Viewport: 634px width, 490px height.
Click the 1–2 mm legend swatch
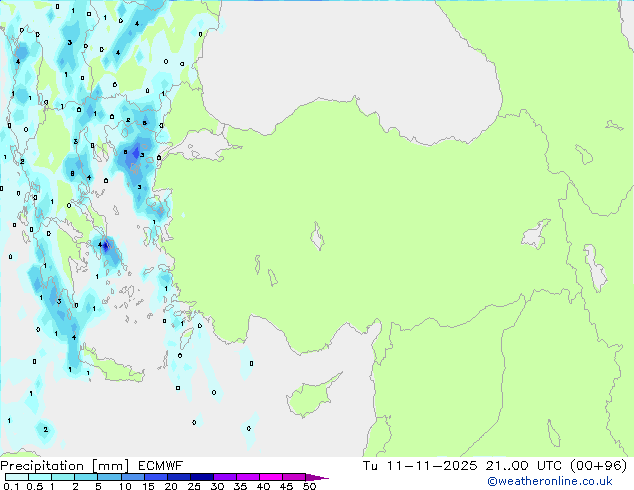pos(63,477)
